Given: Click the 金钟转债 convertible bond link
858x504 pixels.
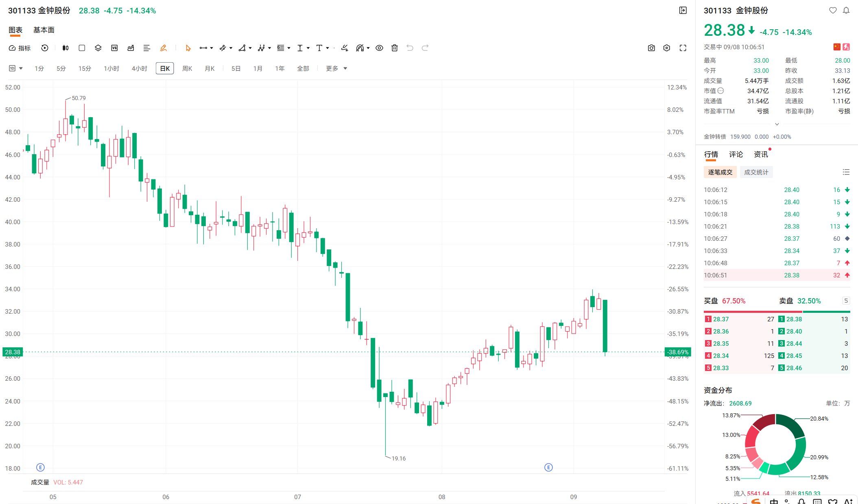Looking at the screenshot, I should point(714,137).
